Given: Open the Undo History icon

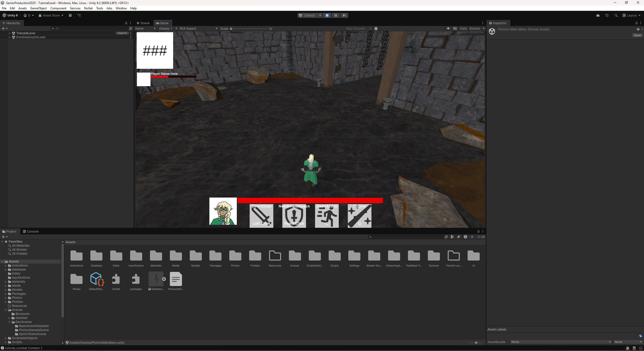Looking at the screenshot, I should [607, 15].
